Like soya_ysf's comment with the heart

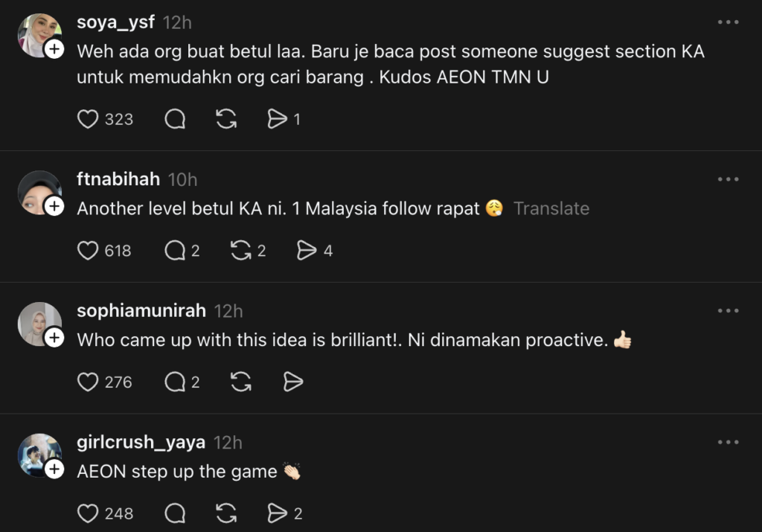coord(88,119)
